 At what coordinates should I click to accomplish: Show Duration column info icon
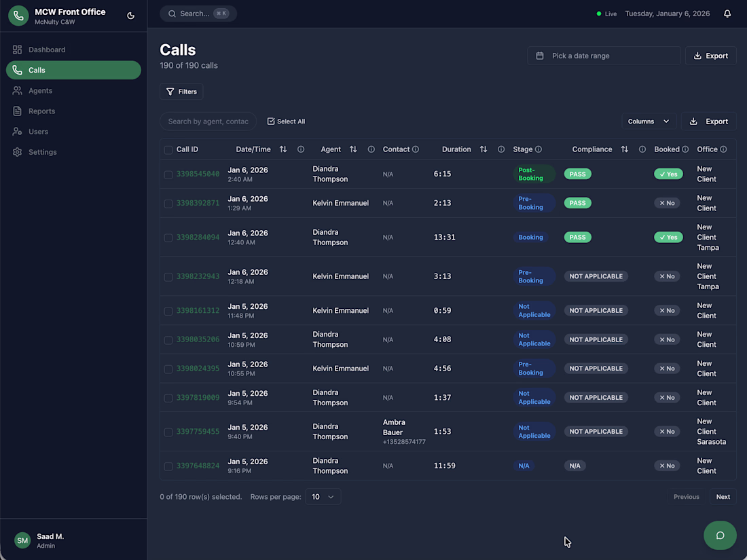point(501,149)
